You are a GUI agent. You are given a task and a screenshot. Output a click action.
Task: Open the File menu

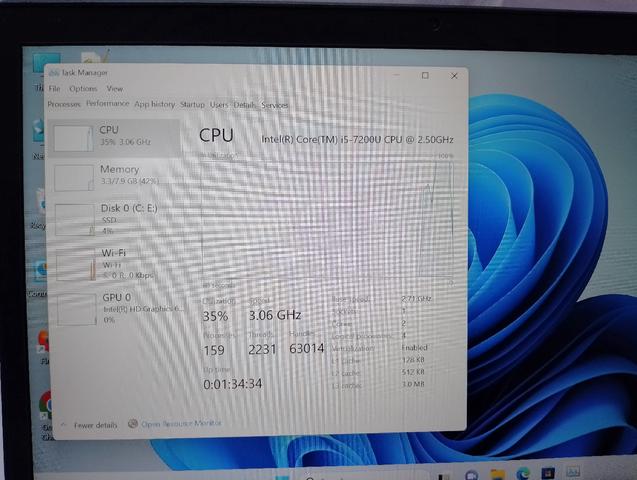[x=54, y=89]
